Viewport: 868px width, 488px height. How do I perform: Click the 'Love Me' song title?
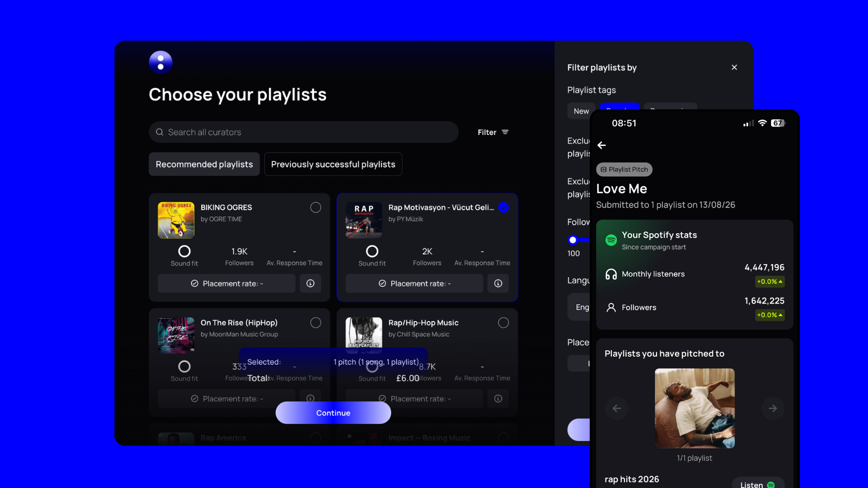coord(622,189)
